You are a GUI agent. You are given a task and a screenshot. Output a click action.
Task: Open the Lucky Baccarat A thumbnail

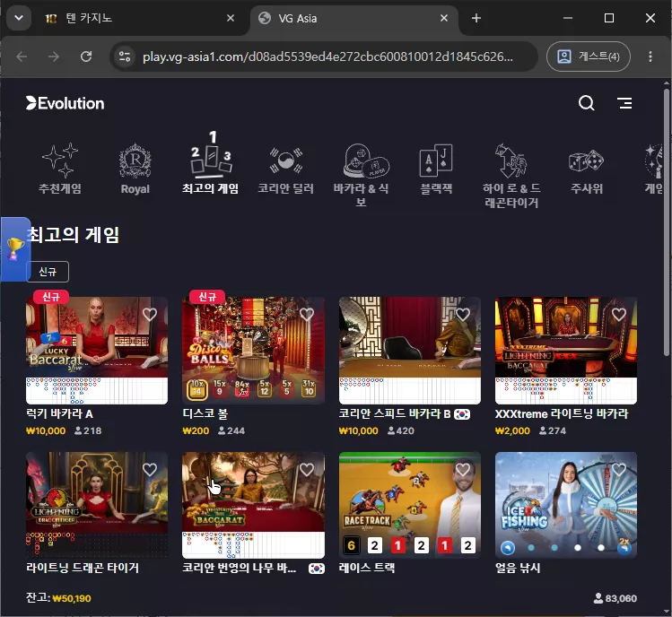(x=97, y=351)
